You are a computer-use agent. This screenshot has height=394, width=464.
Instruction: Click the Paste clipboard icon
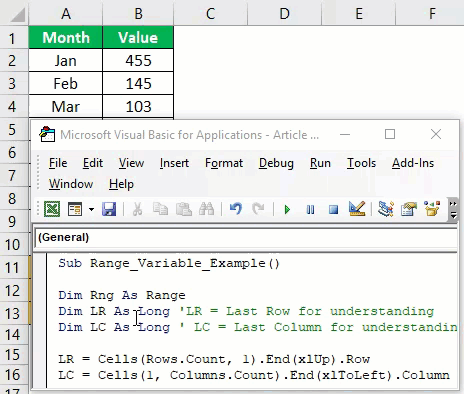click(183, 209)
